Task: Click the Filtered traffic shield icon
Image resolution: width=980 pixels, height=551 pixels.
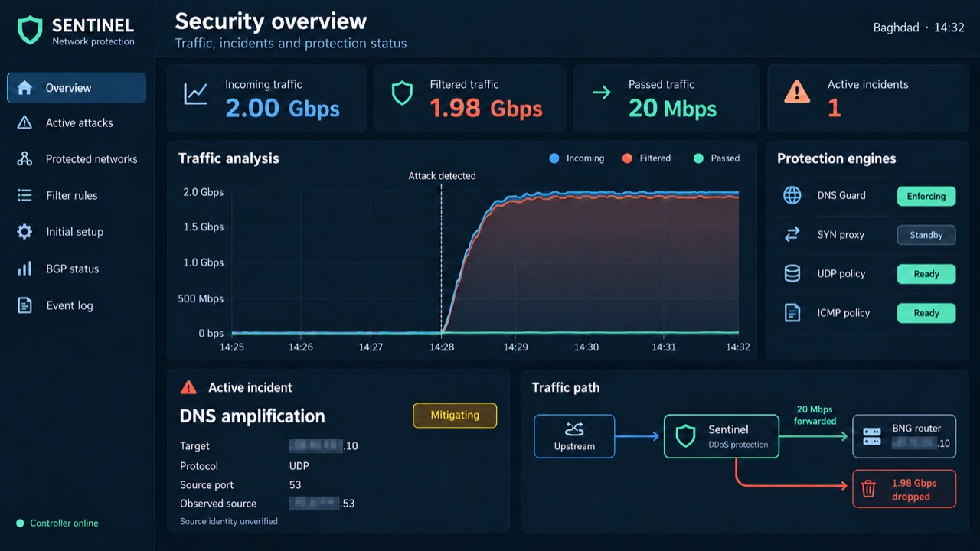Action: [x=402, y=93]
